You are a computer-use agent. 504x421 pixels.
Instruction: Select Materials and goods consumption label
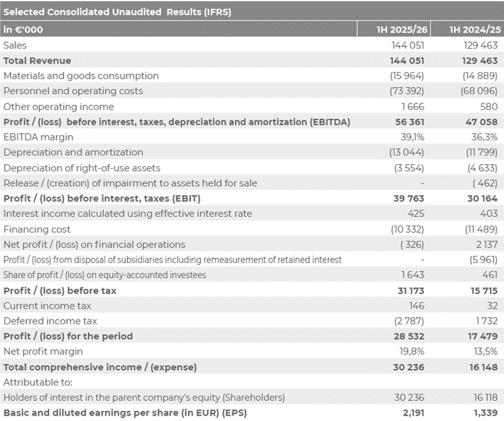[81, 76]
